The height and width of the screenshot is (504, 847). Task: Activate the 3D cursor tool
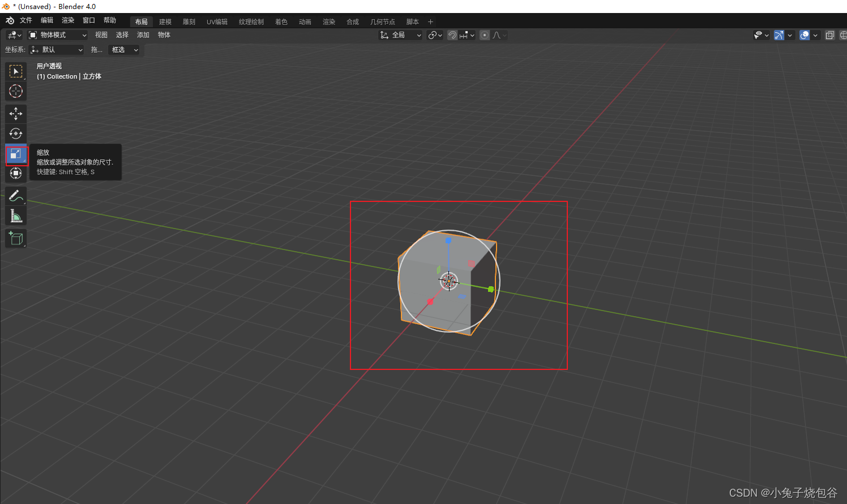[16, 91]
